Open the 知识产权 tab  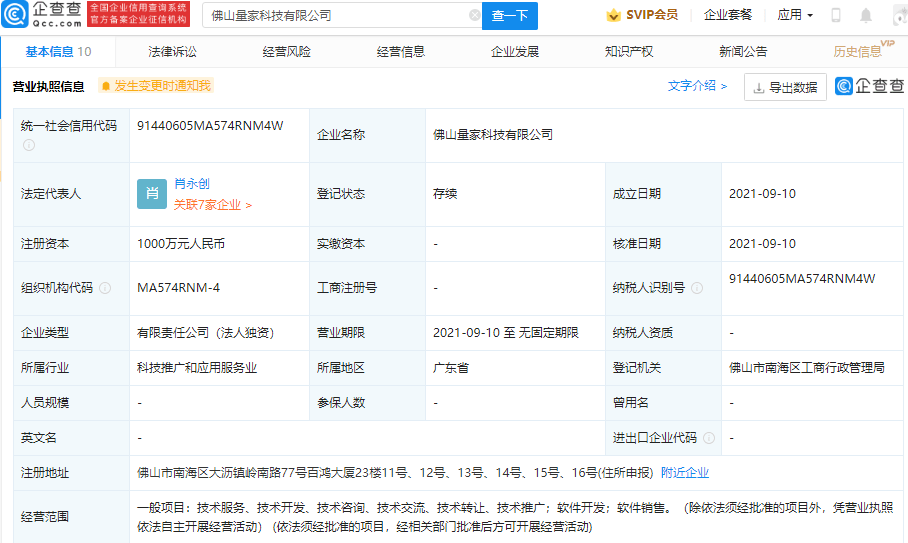click(x=629, y=52)
